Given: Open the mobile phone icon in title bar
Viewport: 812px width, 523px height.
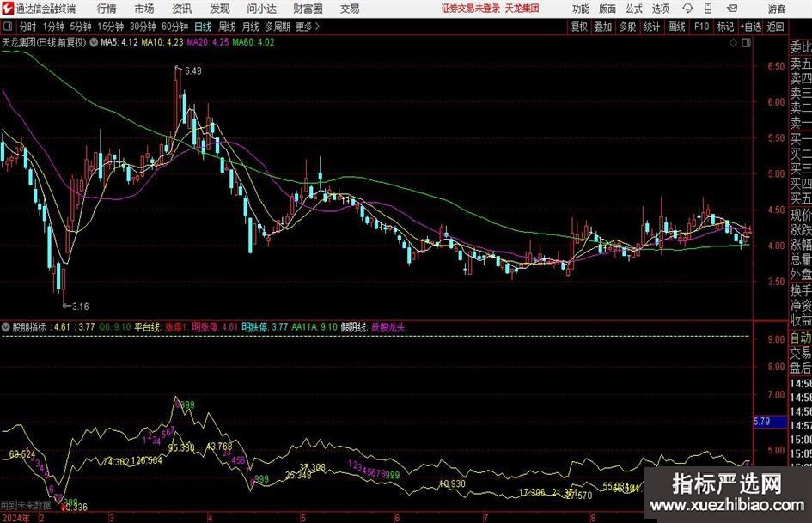Looking at the screenshot, I should (708, 9).
